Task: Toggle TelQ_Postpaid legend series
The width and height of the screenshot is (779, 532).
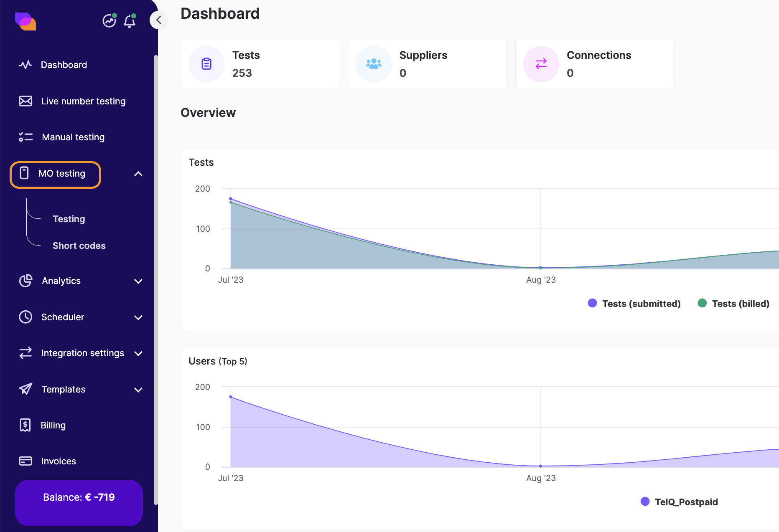Action: [x=680, y=502]
